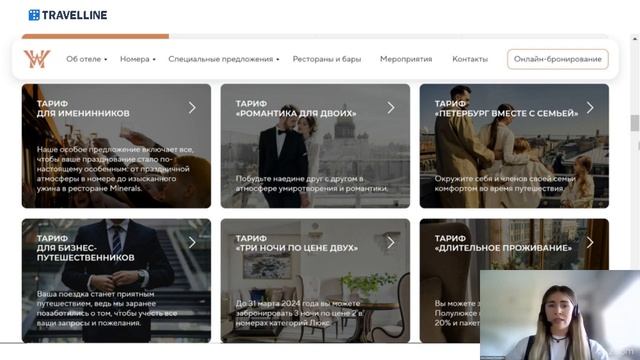
Task: Open Длительное проживание tariff title
Action: 503,243
